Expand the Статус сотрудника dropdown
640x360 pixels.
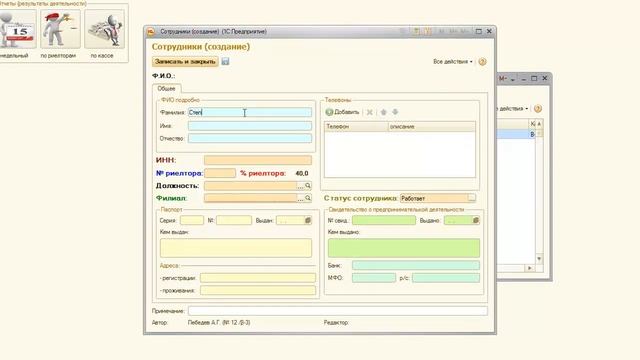471,198
